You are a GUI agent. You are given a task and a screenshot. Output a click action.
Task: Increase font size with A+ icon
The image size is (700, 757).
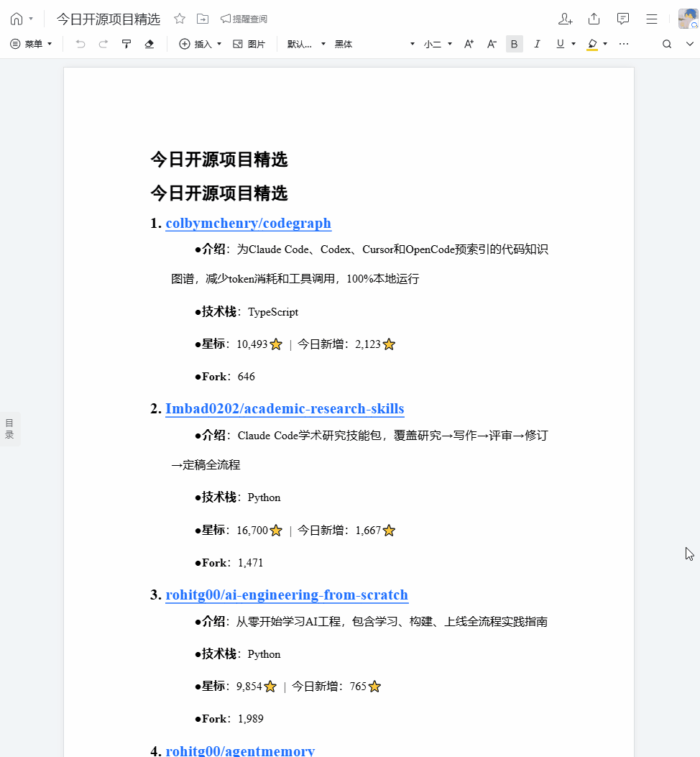click(469, 44)
